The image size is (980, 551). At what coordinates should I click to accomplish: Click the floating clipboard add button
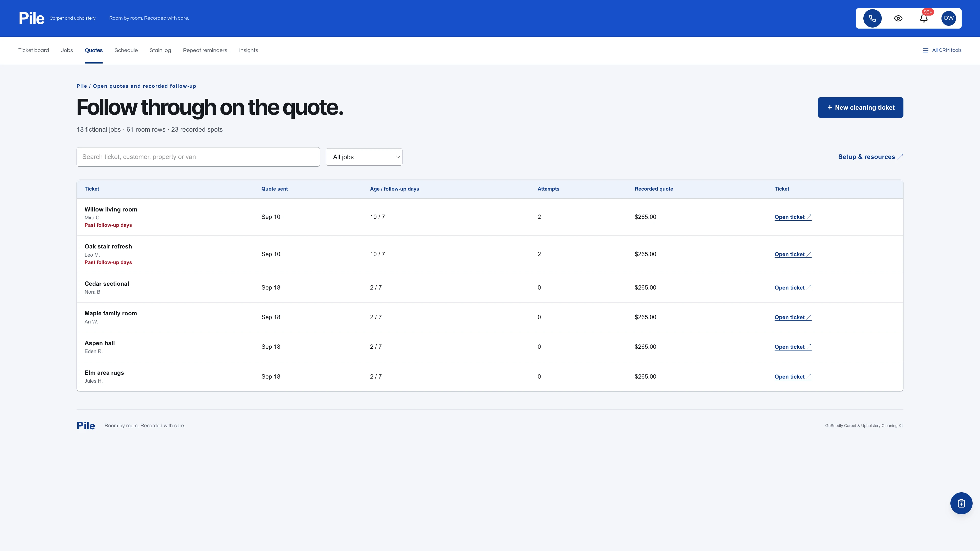point(961,503)
